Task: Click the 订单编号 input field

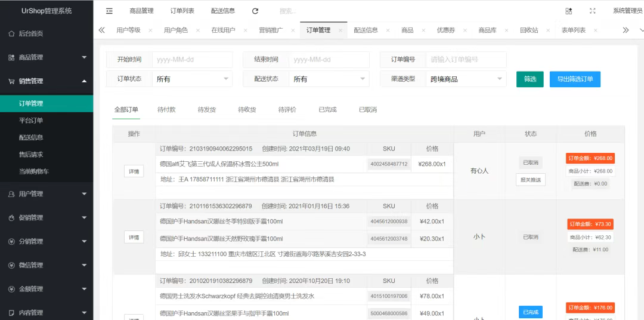Action: [465, 60]
